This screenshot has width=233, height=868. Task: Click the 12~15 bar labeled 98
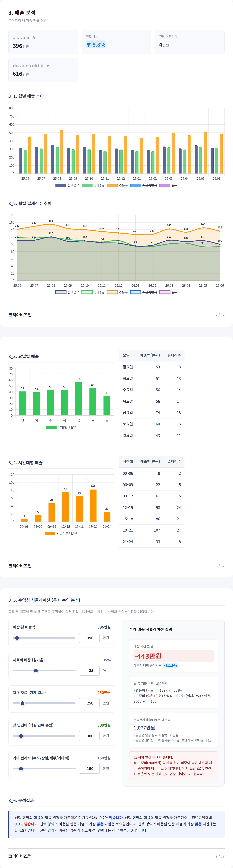(x=66, y=507)
